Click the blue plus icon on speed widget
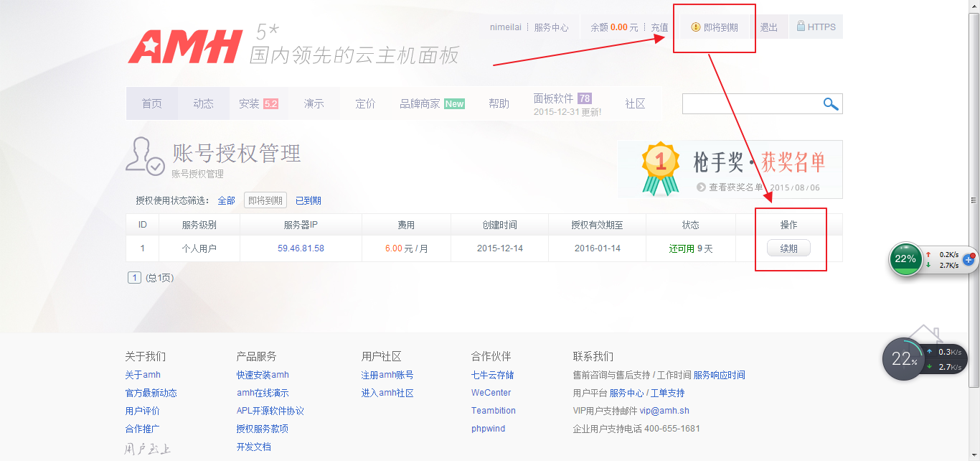Screen dimensions: 980x461 pyautogui.click(x=968, y=259)
